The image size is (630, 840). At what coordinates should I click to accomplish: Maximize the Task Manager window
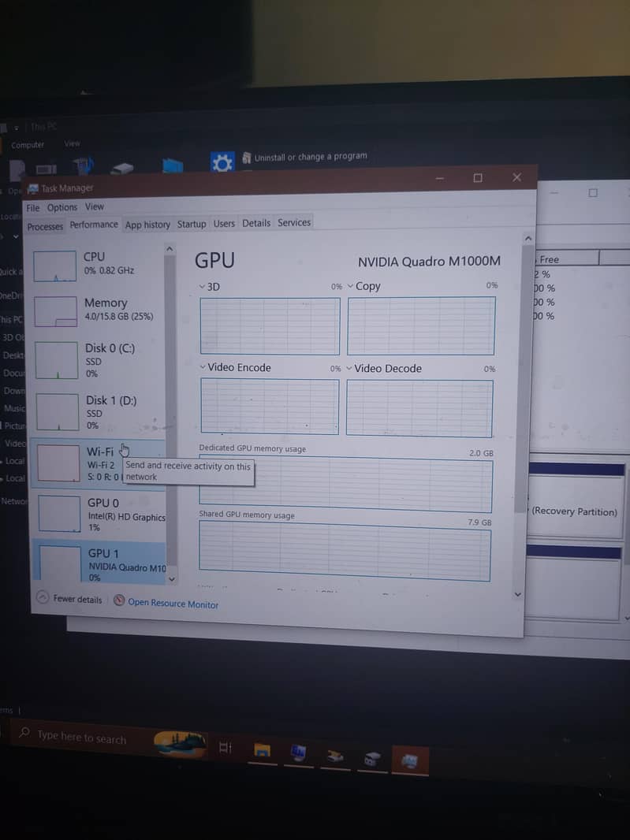pos(478,178)
